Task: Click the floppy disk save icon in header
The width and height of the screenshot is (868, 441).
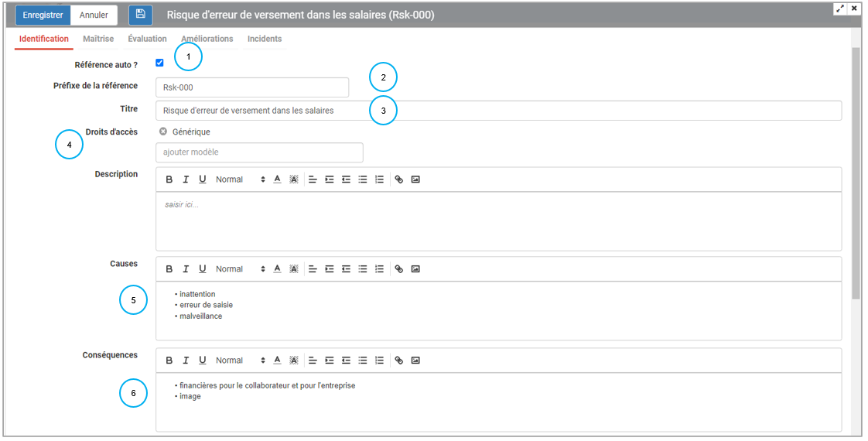Action: (x=140, y=15)
